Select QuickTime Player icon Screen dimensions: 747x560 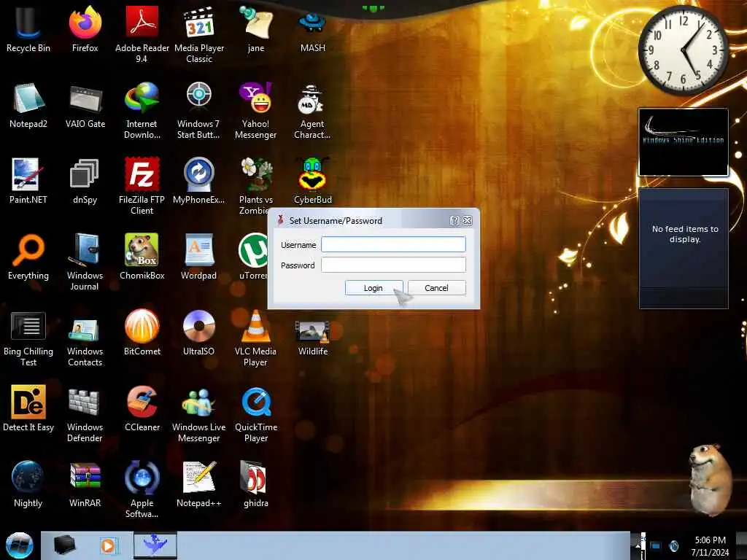[x=256, y=413]
